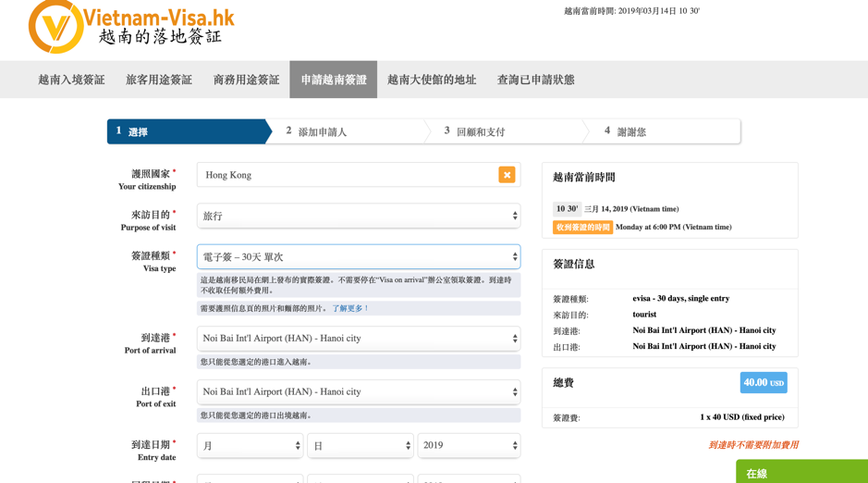This screenshot has width=868, height=483.
Task: Click the Vietnam-Visa.hk logo
Action: [x=131, y=27]
